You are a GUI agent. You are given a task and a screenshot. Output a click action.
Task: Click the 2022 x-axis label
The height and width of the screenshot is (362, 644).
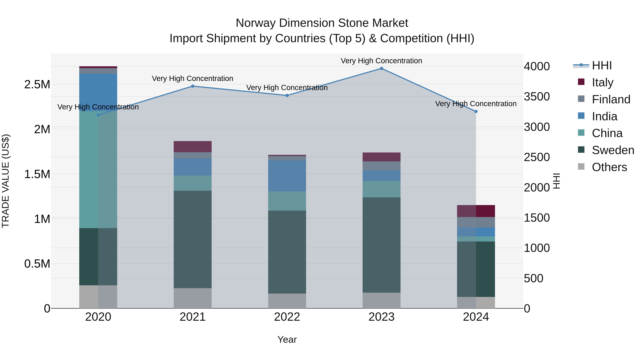287,317
